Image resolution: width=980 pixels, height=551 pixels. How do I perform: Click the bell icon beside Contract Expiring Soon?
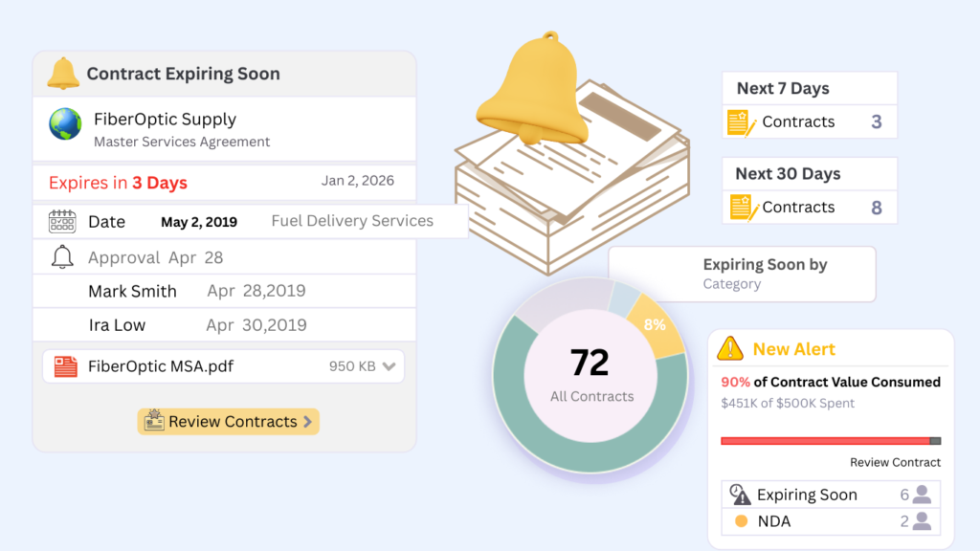(63, 74)
